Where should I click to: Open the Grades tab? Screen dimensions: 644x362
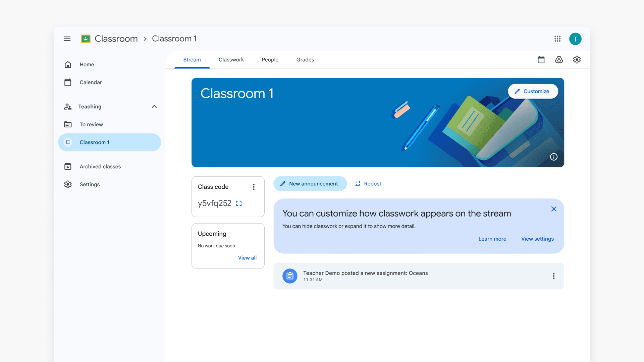tap(305, 60)
